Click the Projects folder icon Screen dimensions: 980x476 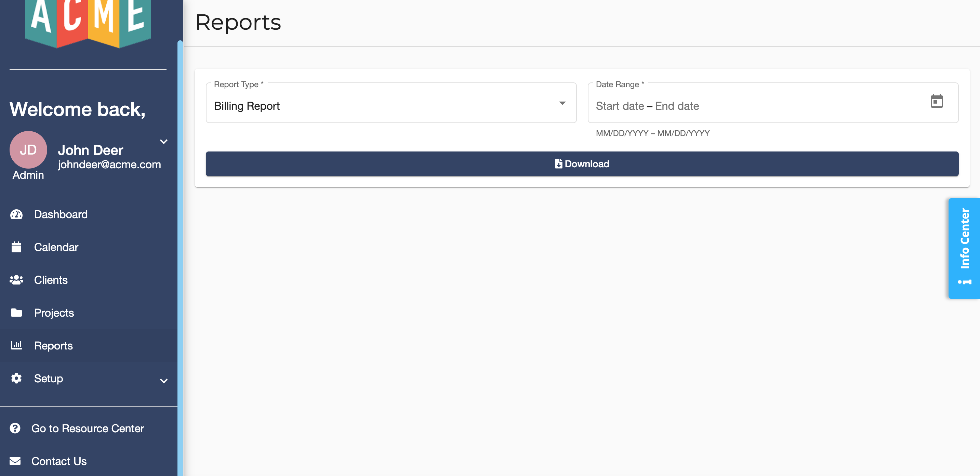tap(16, 313)
